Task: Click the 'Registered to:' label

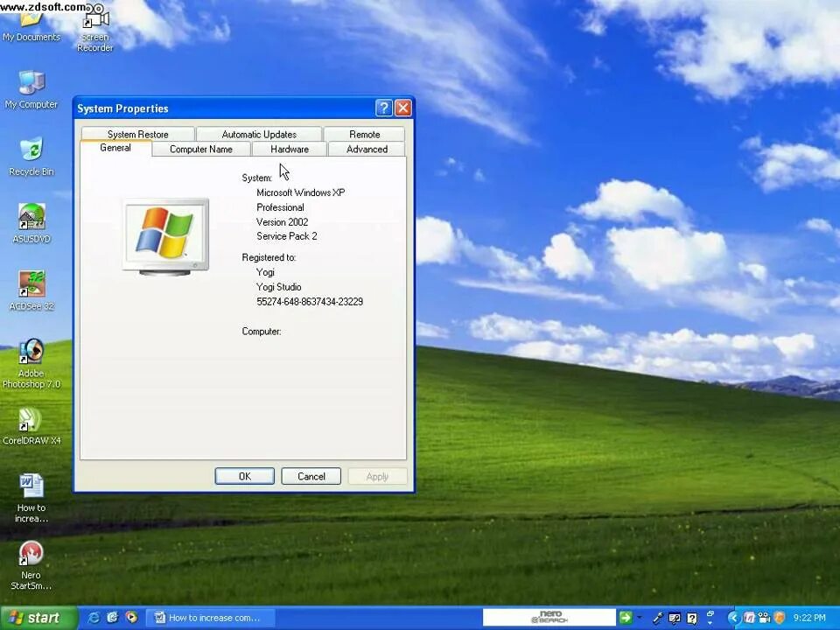Action: [x=269, y=257]
